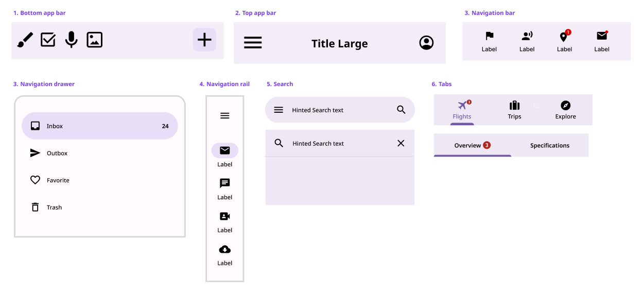Open the hamburger menu in top app bar
The image size is (644, 292).
tap(253, 43)
